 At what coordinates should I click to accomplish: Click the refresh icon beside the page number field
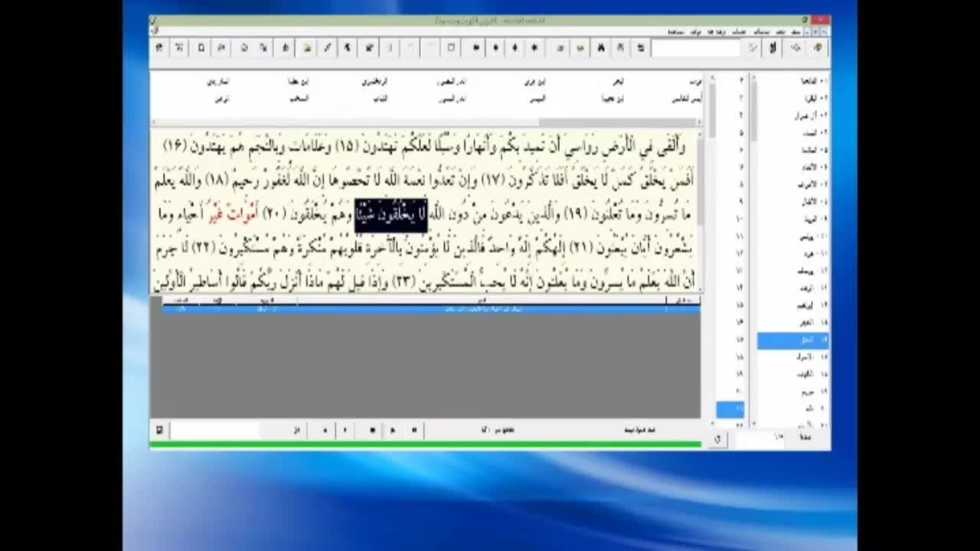[x=717, y=439]
